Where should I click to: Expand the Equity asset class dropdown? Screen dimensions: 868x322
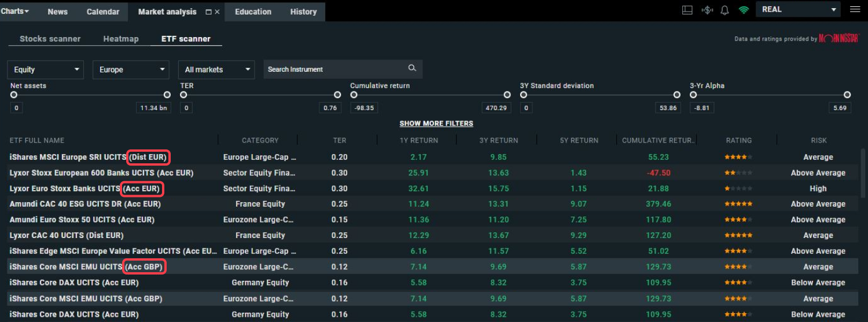click(45, 69)
